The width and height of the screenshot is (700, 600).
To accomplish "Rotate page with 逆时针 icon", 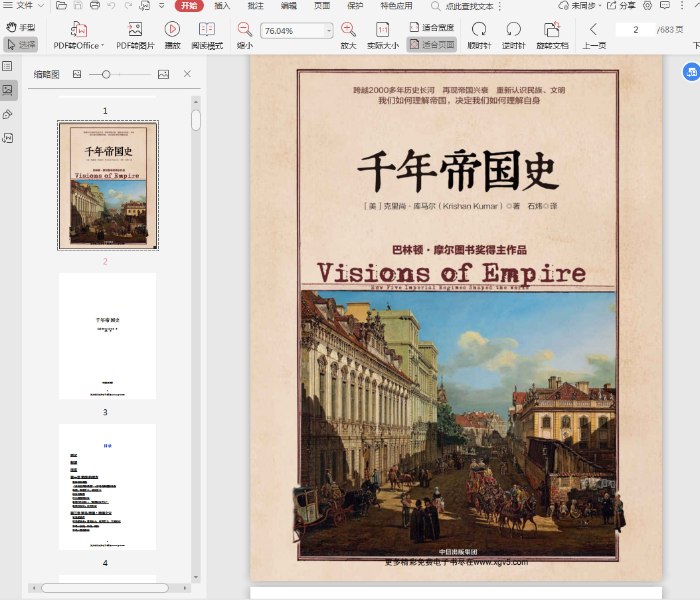I will [x=513, y=29].
